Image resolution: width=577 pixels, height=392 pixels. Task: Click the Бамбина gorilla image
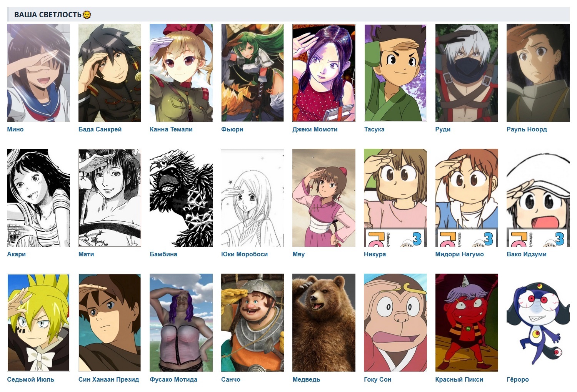pyautogui.click(x=181, y=198)
